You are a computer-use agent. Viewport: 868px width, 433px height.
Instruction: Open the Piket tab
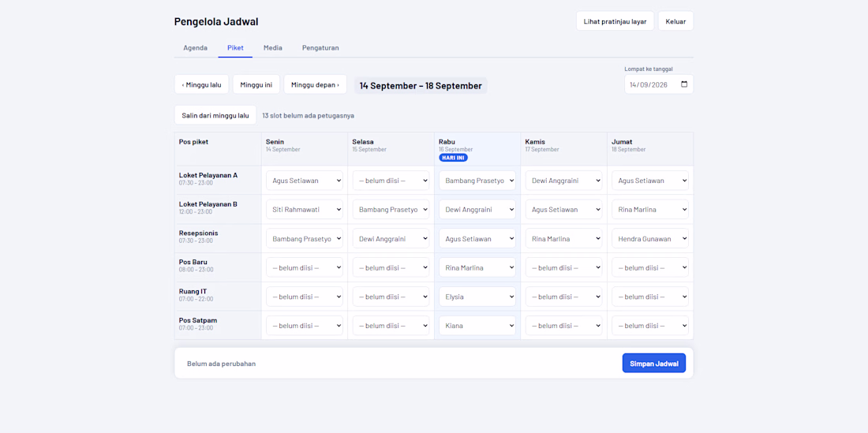[x=235, y=48]
